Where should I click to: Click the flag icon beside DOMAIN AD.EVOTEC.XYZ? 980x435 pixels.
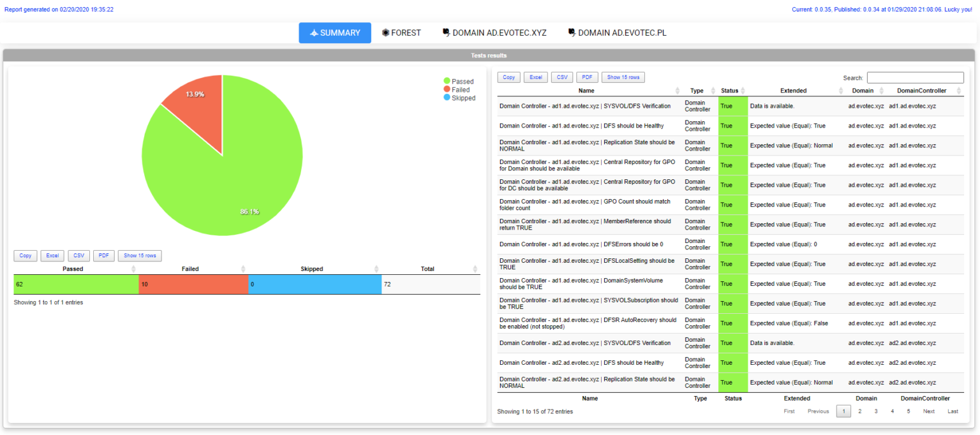point(446,33)
